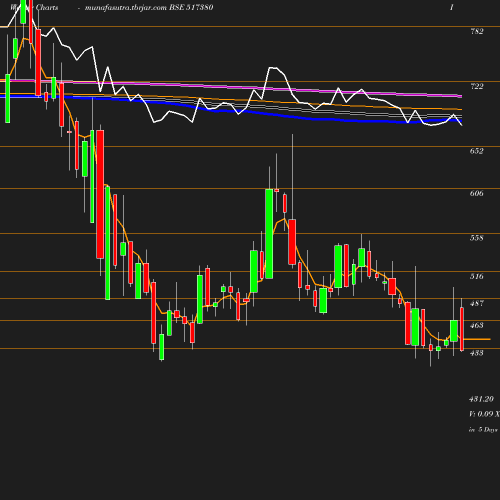Click the 606 price axis label
Viewport: 500px width, 500px height.
476,193
